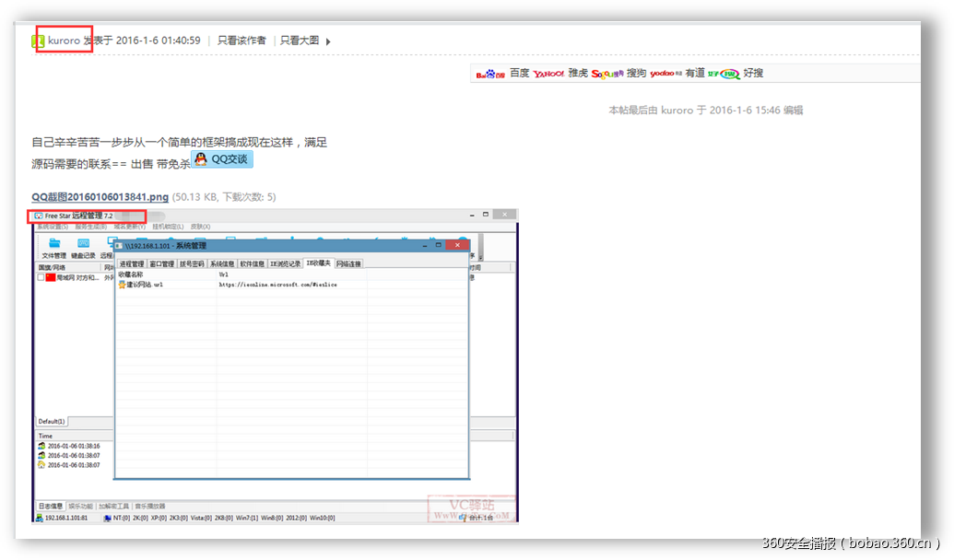Expand the arrow next to 只看大图
This screenshot has width=954, height=560.
[328, 41]
